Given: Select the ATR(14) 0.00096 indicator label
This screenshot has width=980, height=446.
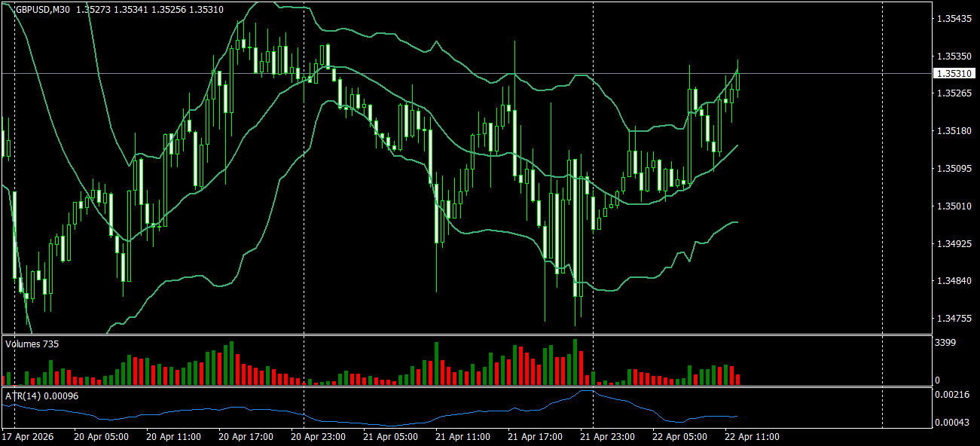Looking at the screenshot, I should pyautogui.click(x=42, y=396).
